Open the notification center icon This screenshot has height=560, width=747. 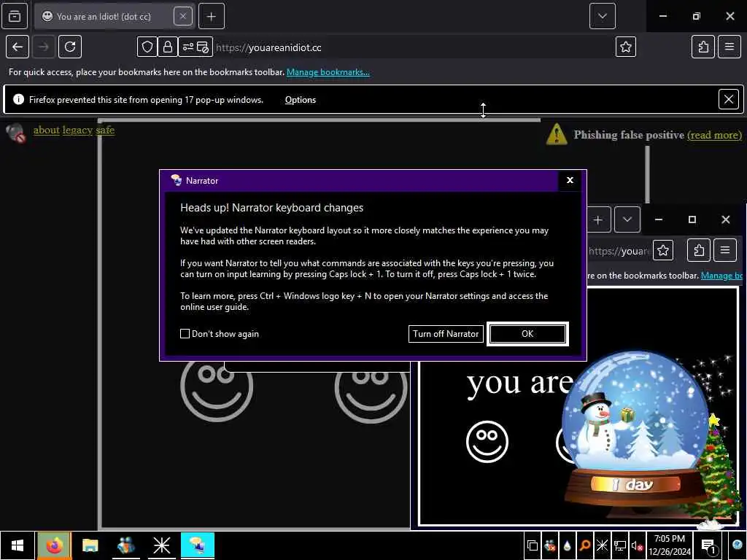[x=708, y=545]
